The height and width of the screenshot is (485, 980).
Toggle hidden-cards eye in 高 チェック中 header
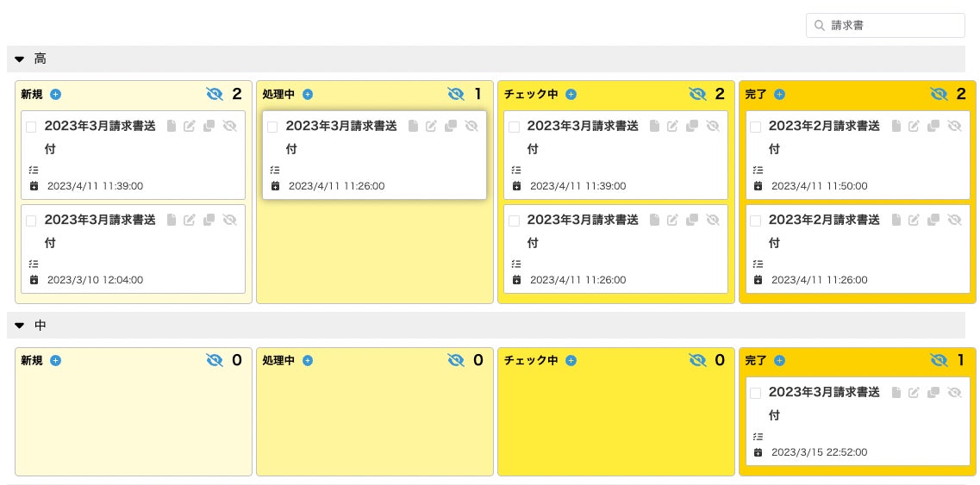[x=697, y=95]
